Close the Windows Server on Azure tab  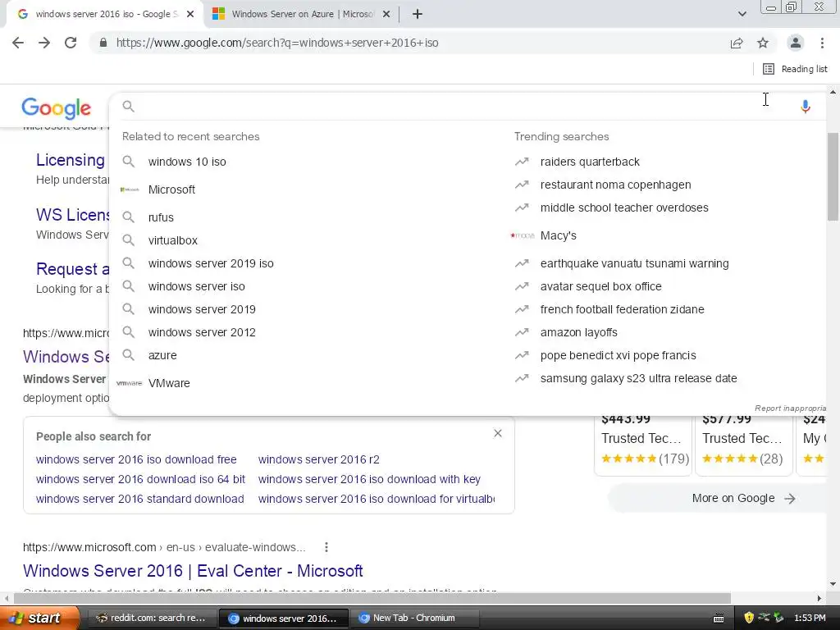tap(386, 15)
